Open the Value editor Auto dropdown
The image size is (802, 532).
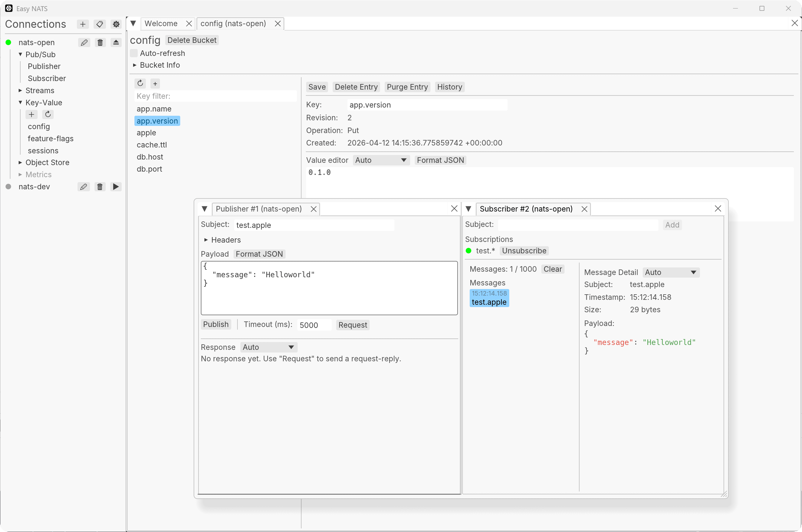pyautogui.click(x=381, y=160)
